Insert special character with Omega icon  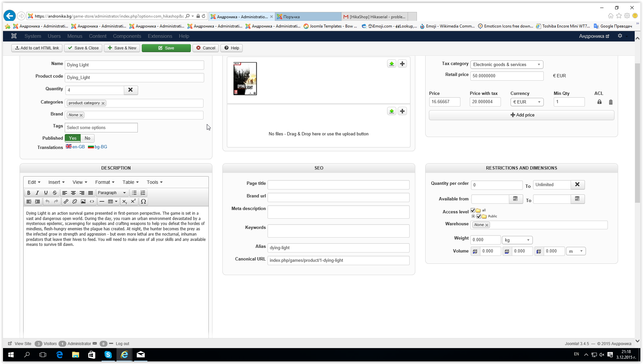pyautogui.click(x=143, y=201)
